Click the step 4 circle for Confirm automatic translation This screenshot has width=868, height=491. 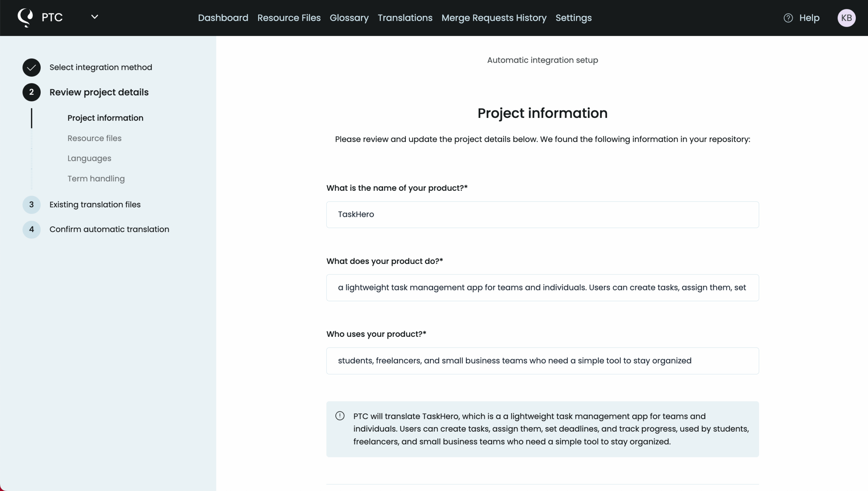click(31, 229)
